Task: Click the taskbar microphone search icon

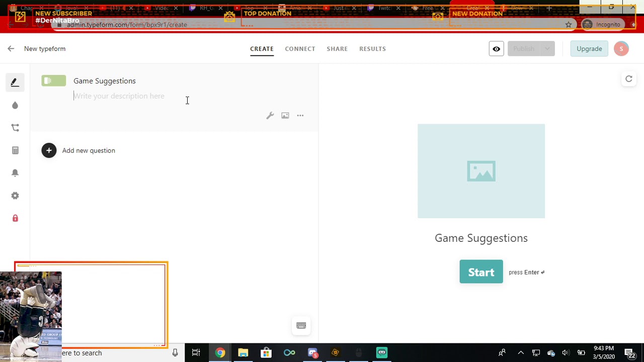Action: pyautogui.click(x=175, y=353)
